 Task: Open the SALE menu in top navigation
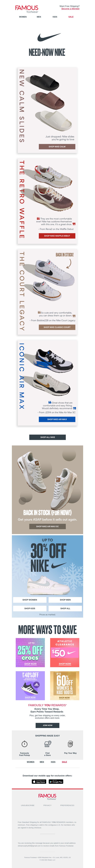pyautogui.click(x=71, y=16)
